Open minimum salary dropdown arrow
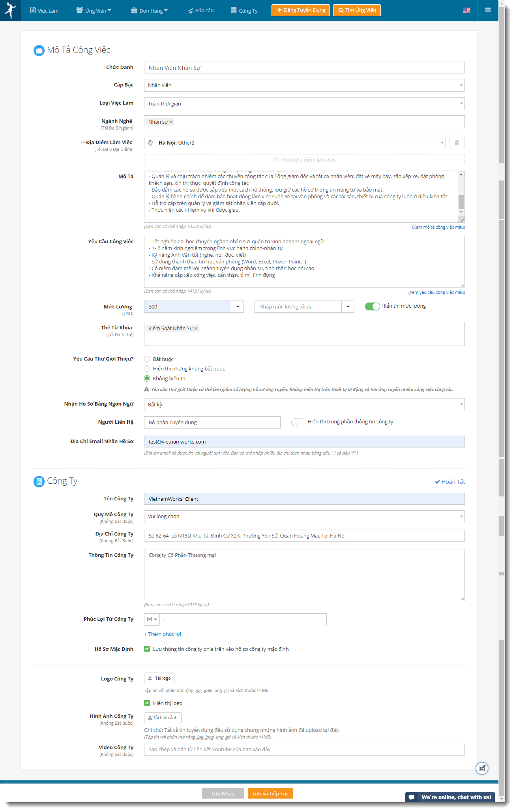 [x=238, y=307]
